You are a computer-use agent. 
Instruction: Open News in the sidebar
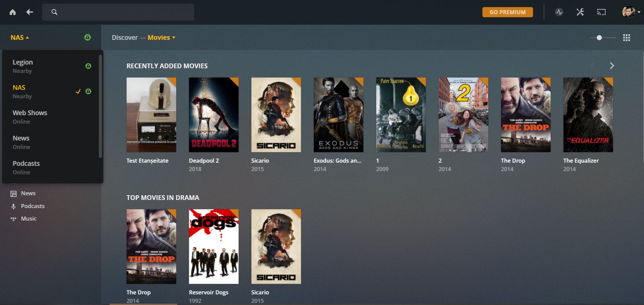[28, 193]
